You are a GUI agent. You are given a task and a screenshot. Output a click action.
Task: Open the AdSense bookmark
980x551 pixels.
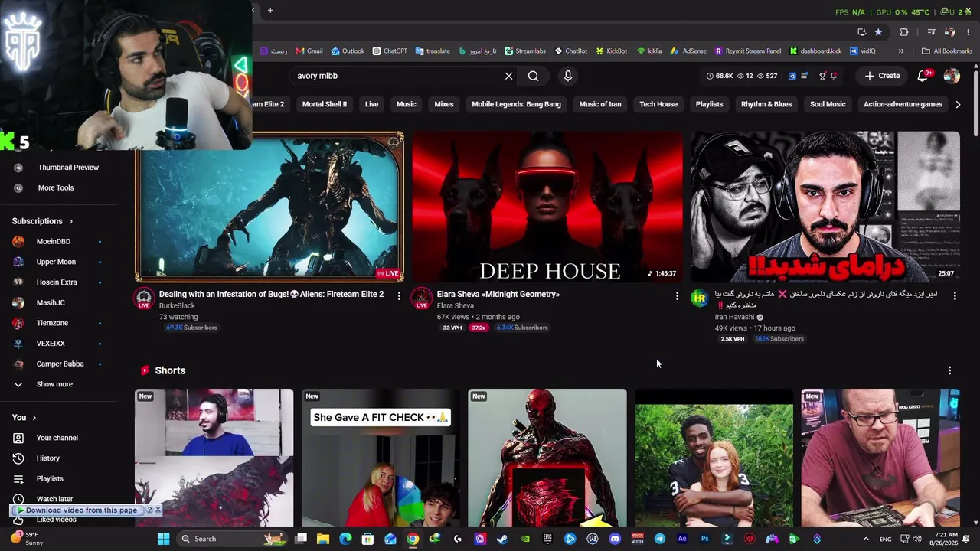point(688,51)
